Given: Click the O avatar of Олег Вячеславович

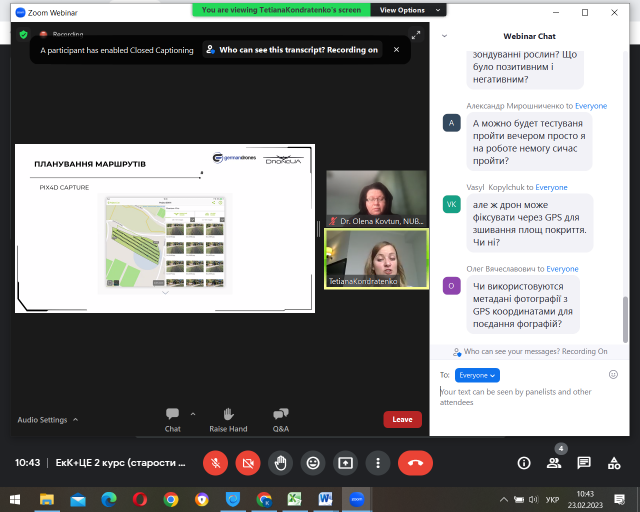Looking at the screenshot, I should point(451,286).
